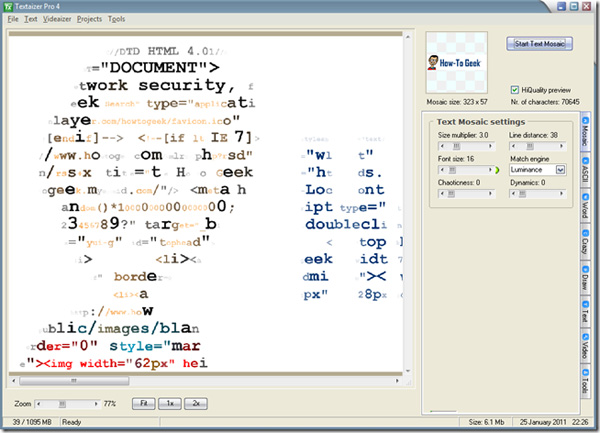Click preview vertical scrollbar down arrow
Screen dimensions: 600x433
408,371
